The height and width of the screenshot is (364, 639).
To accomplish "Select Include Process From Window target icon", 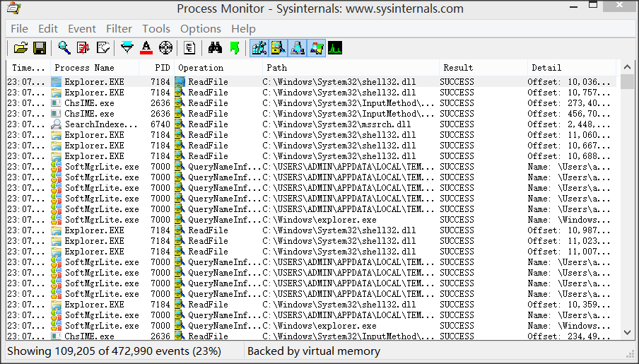I will [x=165, y=48].
